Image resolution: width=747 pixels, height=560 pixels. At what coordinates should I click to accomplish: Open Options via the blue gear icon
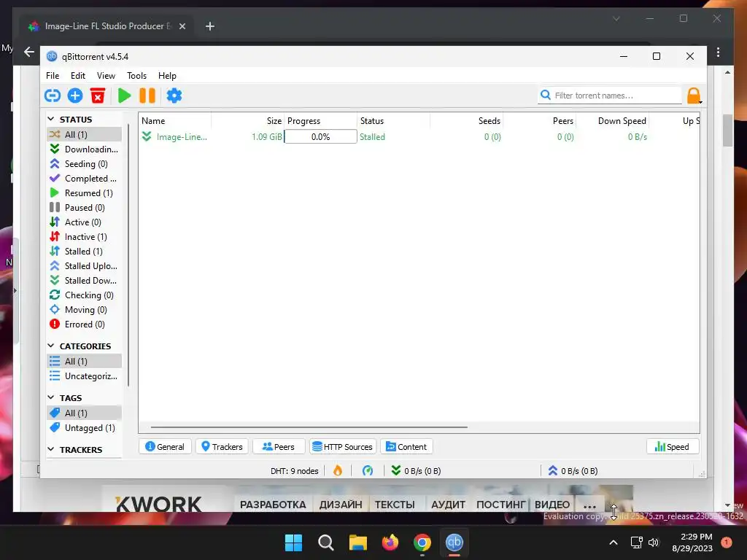(174, 96)
